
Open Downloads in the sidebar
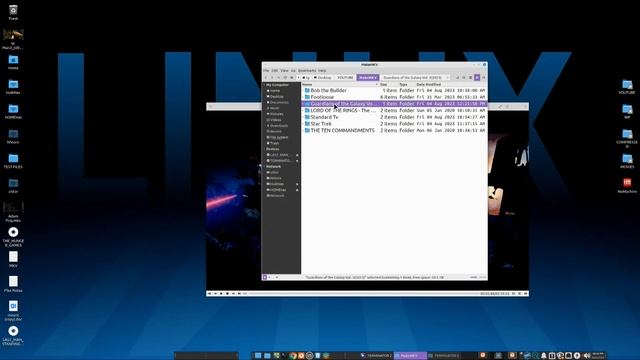tap(278, 126)
